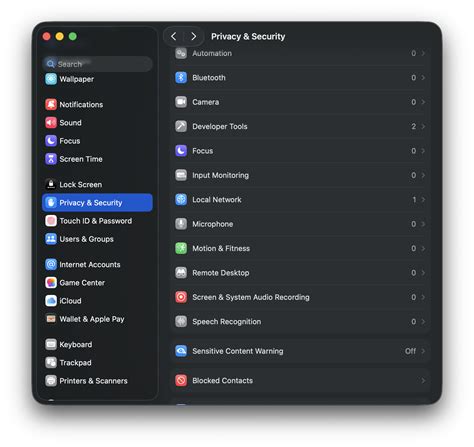The image size is (474, 447).
Task: Click the Remote Desktop icon
Action: 181,273
